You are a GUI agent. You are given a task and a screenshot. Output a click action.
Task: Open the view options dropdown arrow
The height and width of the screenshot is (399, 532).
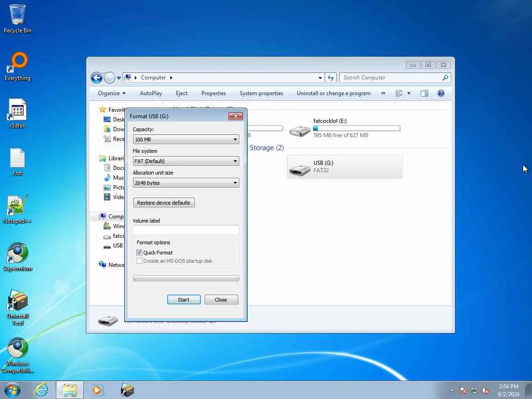pos(409,93)
